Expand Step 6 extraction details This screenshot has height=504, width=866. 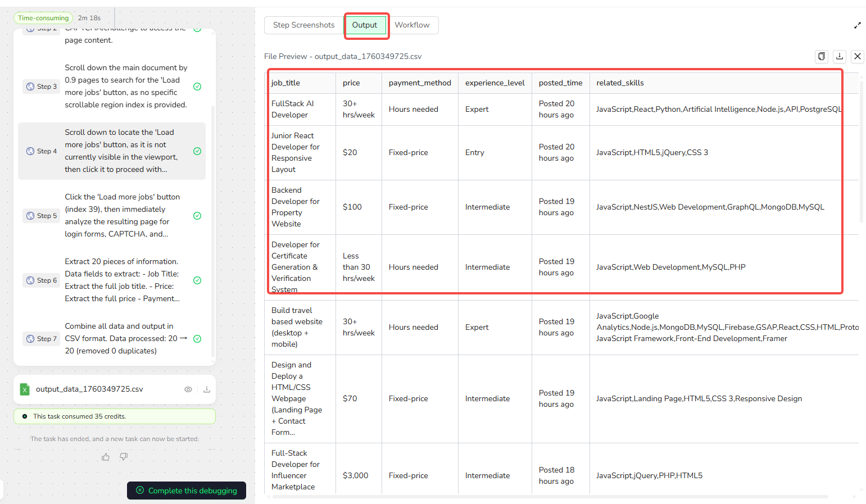tap(122, 280)
